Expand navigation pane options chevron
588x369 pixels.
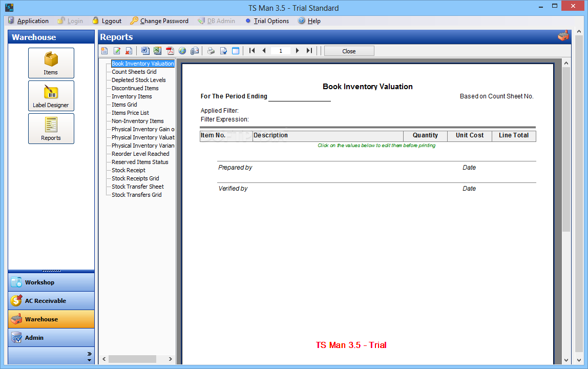click(x=89, y=354)
